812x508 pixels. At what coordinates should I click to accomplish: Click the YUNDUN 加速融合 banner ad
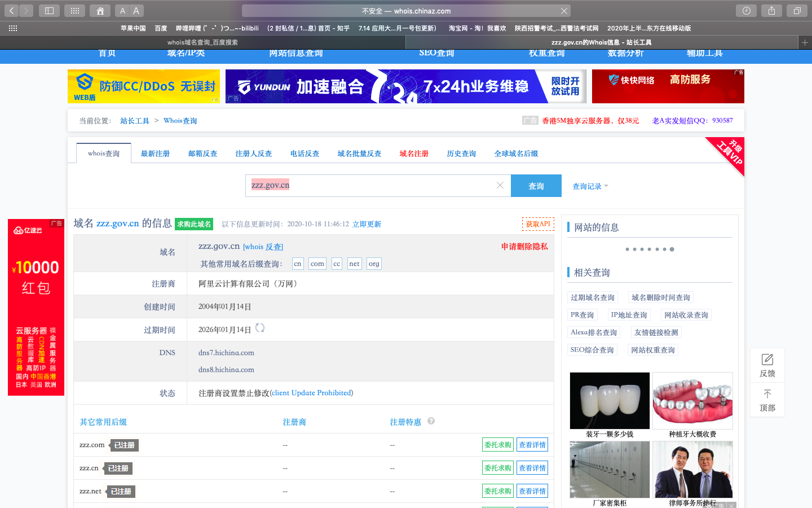click(406, 86)
